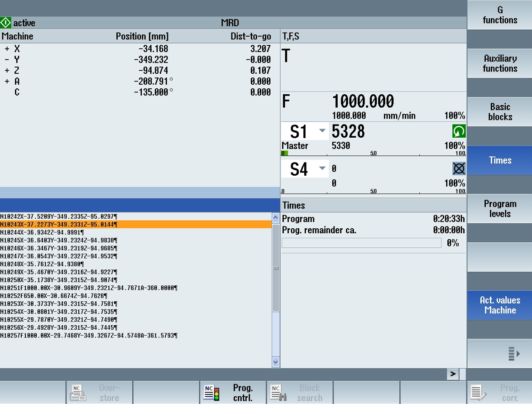Image resolution: width=532 pixels, height=404 pixels.
Task: Open the G functions softkey
Action: pyautogui.click(x=499, y=15)
